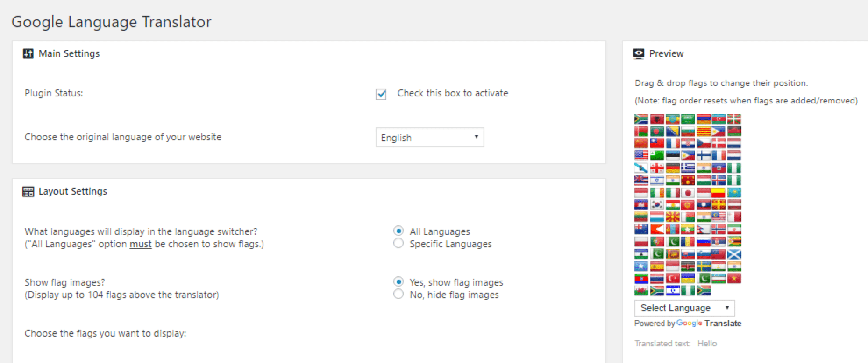
Task: Open the Select Language dropdown in preview
Action: (684, 308)
